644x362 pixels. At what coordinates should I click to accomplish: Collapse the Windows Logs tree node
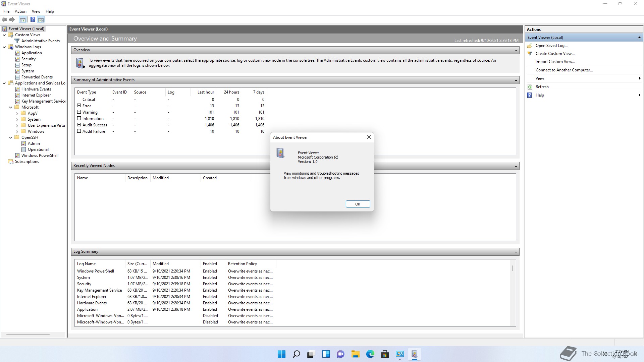pyautogui.click(x=4, y=47)
